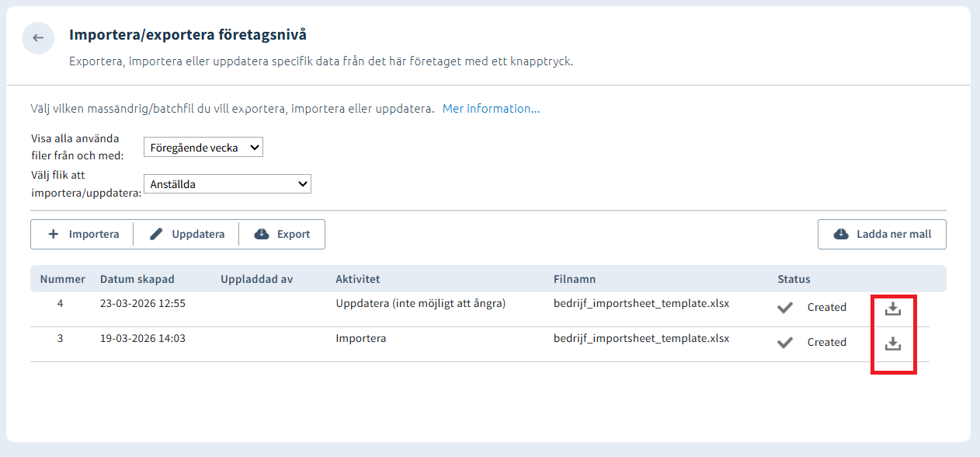Click the checkmark status icon in row 3
This screenshot has width=980, height=457.
click(785, 343)
